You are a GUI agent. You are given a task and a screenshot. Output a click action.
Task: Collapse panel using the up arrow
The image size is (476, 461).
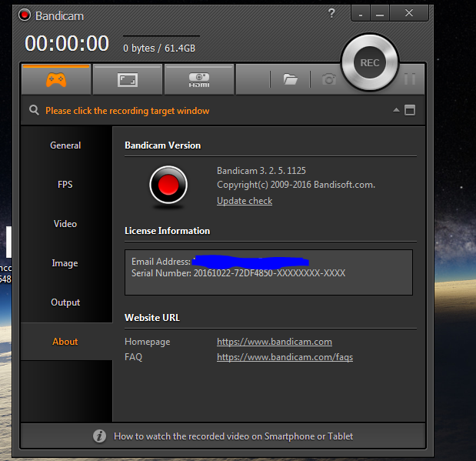coord(396,110)
